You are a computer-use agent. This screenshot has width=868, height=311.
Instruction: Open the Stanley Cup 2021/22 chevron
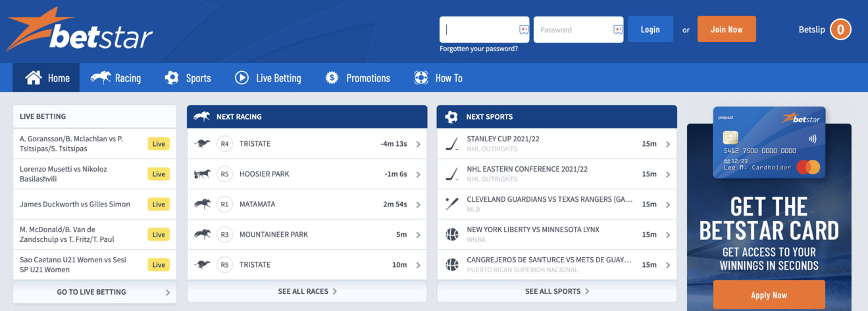point(668,144)
